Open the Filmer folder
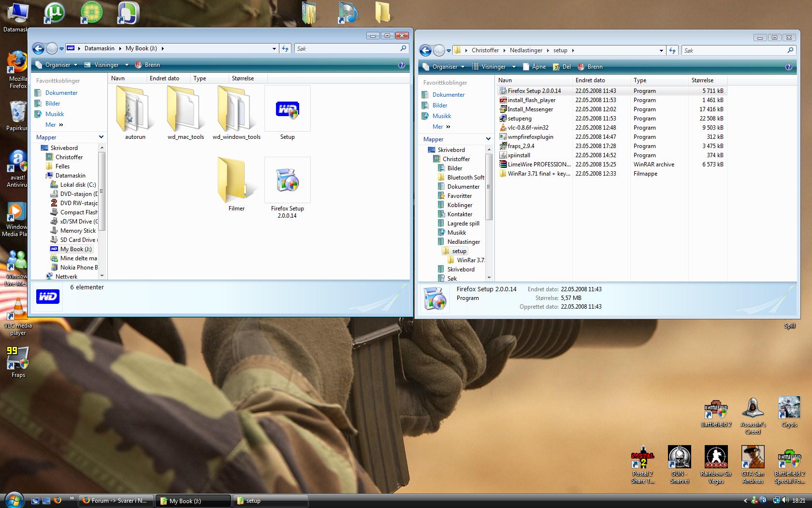The height and width of the screenshot is (508, 812). [236, 184]
